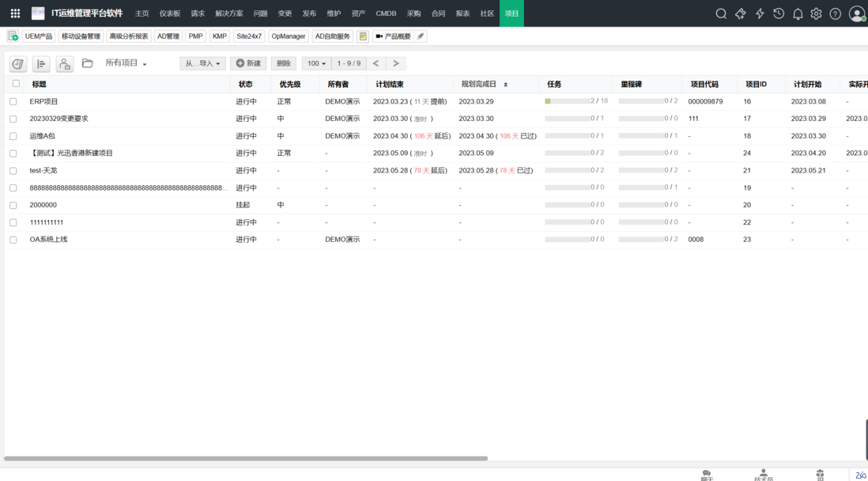Open the UEM产品 shortcut
Viewport: 868px width, 481px height.
point(39,36)
